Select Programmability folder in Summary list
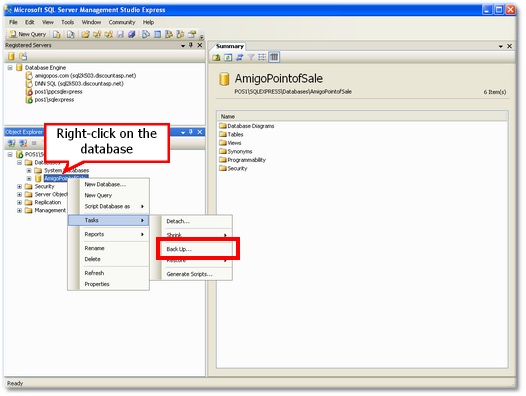526x396 pixels. tap(243, 160)
